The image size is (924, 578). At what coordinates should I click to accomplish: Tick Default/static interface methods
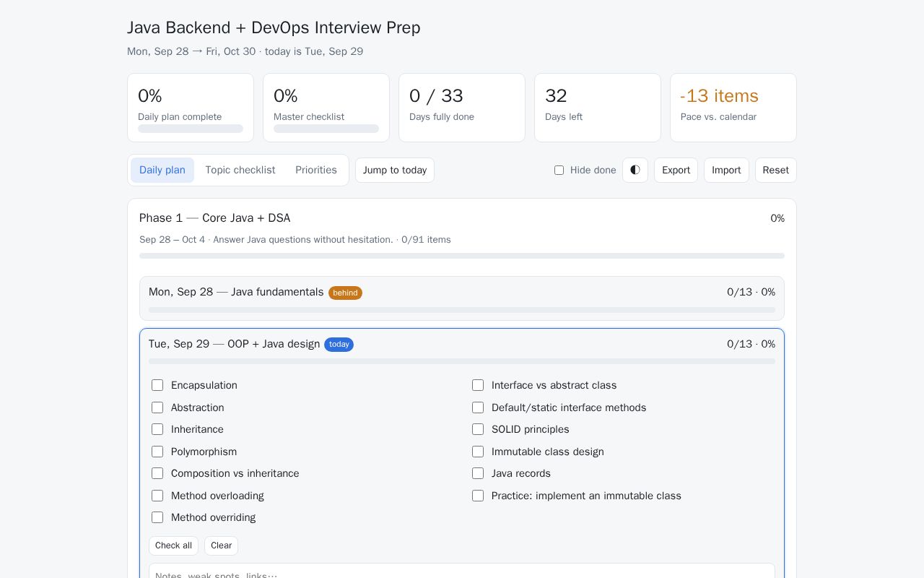point(478,407)
